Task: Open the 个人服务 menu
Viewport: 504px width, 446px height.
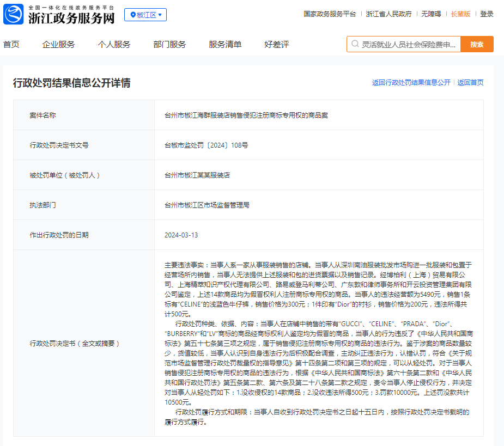Action: (x=114, y=44)
